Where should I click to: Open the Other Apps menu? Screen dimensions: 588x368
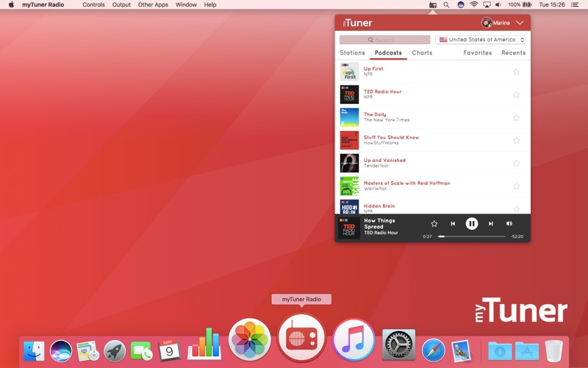coord(153,4)
